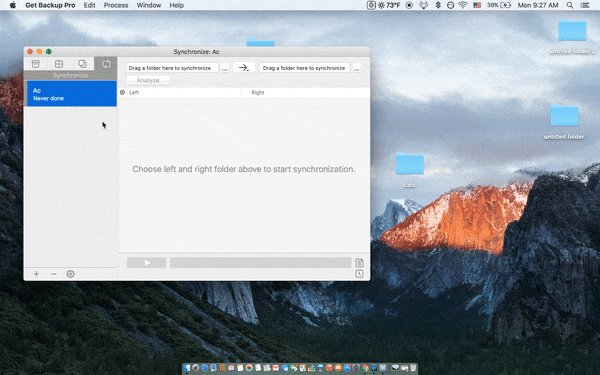This screenshot has width=600, height=375.
Task: Remove the project with minus button
Action: tap(54, 274)
